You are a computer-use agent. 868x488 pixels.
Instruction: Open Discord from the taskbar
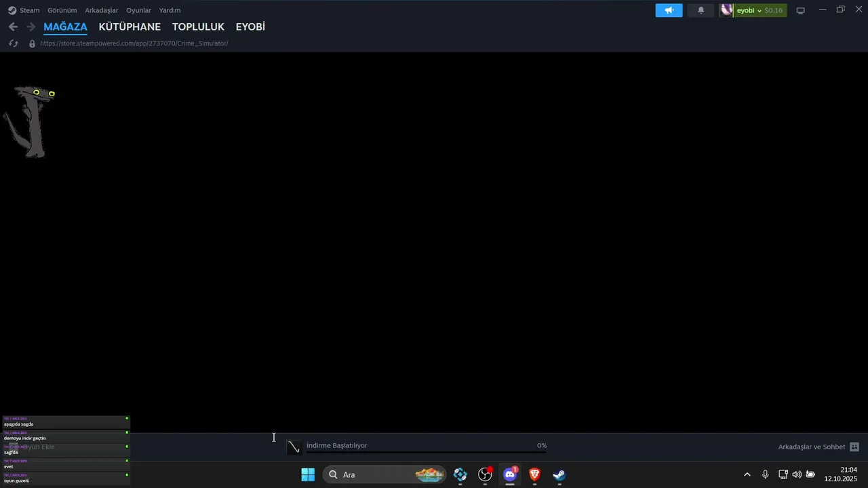(510, 474)
